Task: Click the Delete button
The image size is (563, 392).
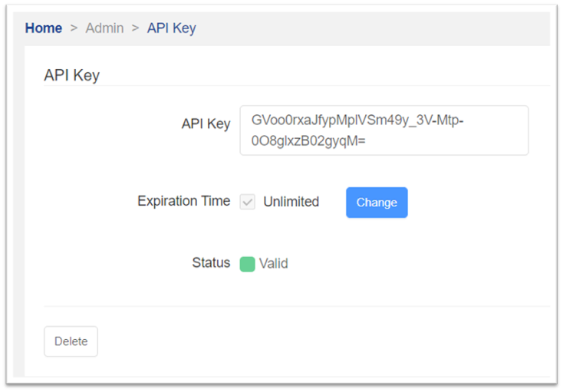Action: 71,341
